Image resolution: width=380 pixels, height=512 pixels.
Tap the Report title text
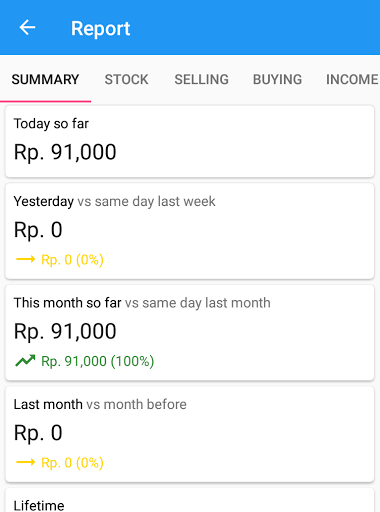click(100, 29)
